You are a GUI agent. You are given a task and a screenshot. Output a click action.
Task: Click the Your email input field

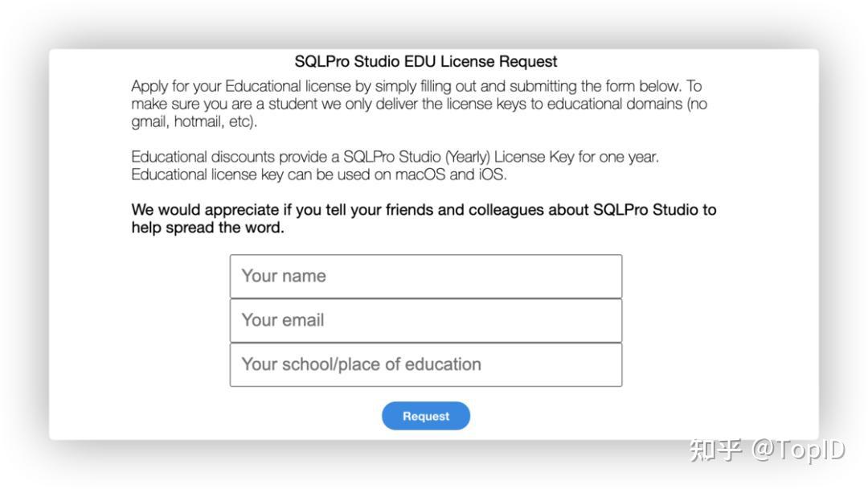pyautogui.click(x=426, y=319)
